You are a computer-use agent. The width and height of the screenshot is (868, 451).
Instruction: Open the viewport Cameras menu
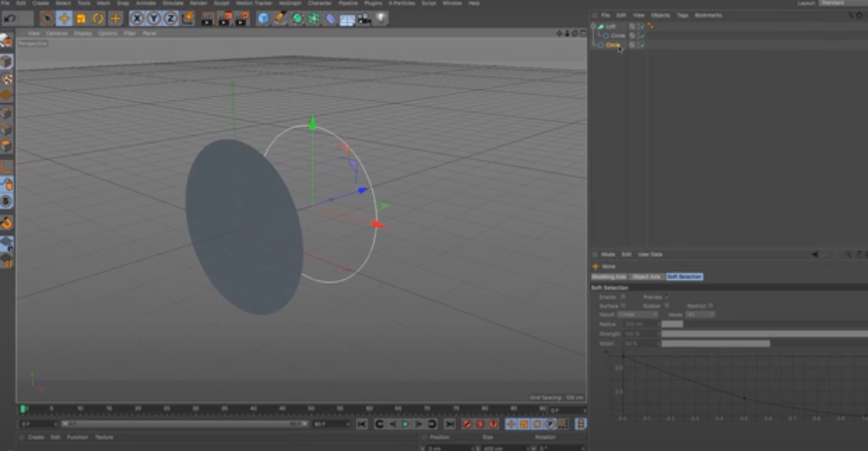[57, 34]
